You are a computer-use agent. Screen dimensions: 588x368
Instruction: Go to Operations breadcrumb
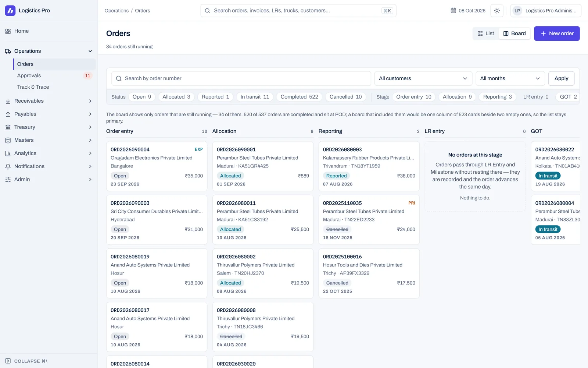116,11
